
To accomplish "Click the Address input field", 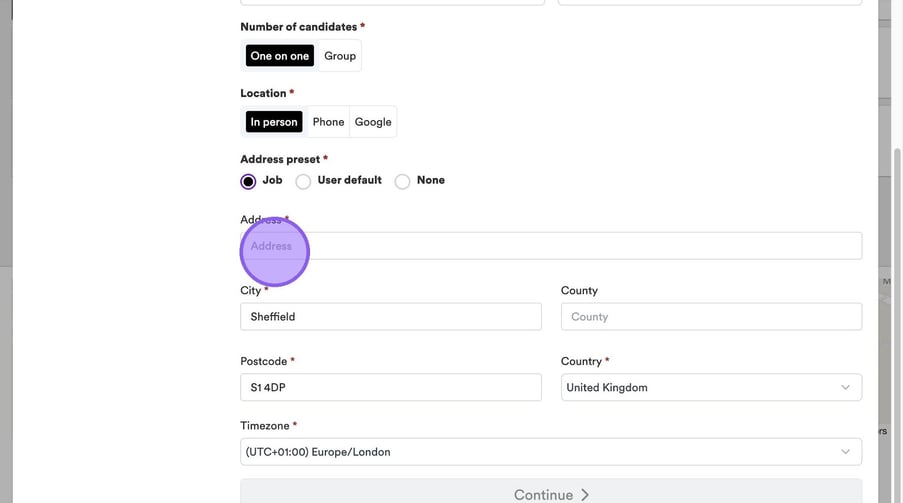I will coord(550,246).
